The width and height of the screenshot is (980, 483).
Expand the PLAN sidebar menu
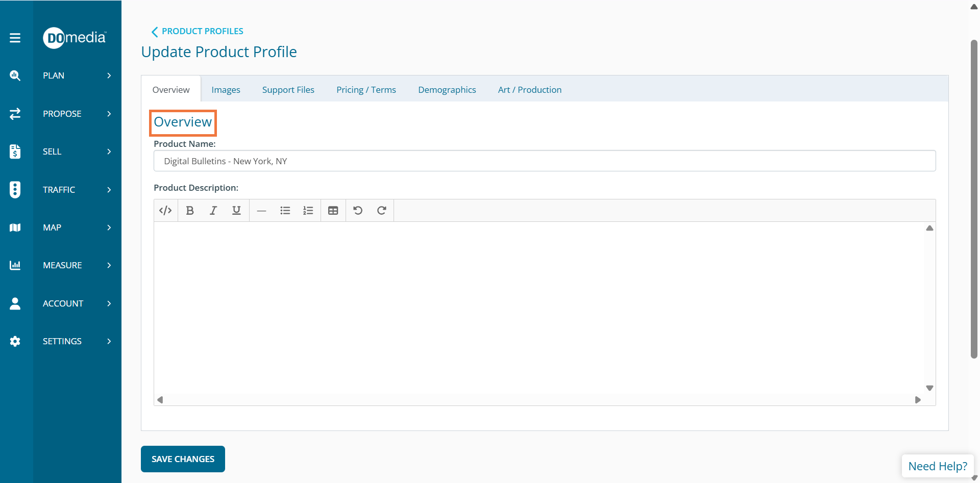pos(77,75)
